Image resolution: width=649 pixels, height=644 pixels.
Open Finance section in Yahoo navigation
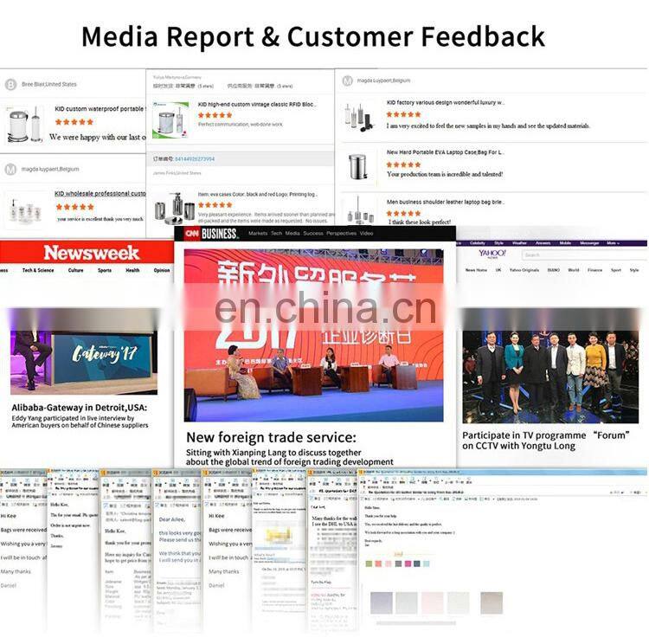coord(594,270)
